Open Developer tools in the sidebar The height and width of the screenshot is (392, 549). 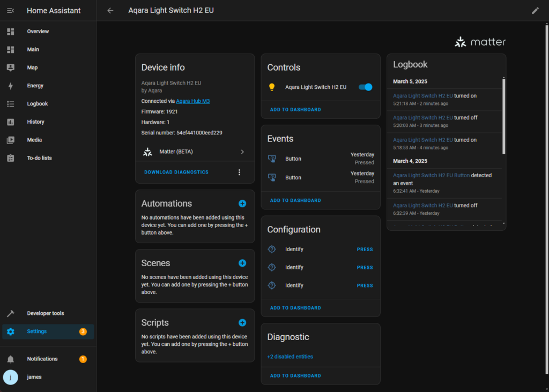pyautogui.click(x=46, y=313)
